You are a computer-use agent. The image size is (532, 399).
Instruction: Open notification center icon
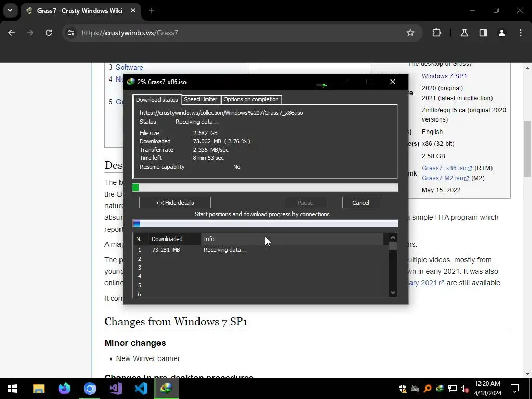tap(515, 389)
